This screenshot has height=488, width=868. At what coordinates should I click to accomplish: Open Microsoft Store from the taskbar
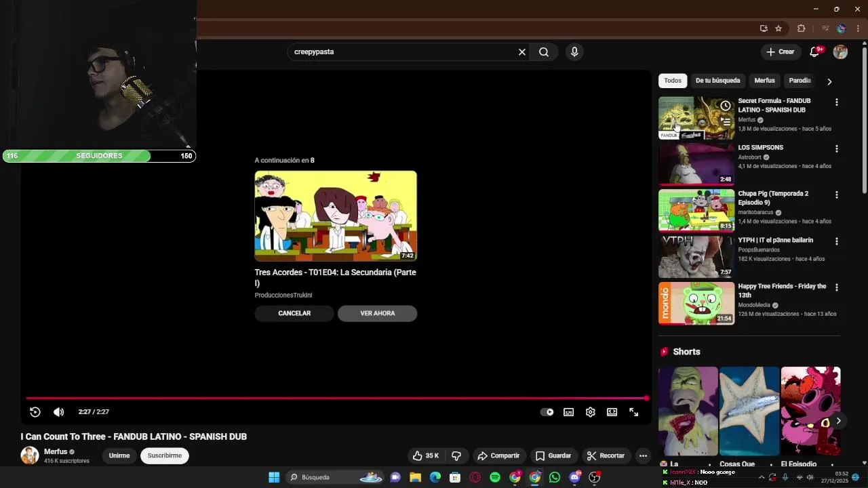click(455, 477)
